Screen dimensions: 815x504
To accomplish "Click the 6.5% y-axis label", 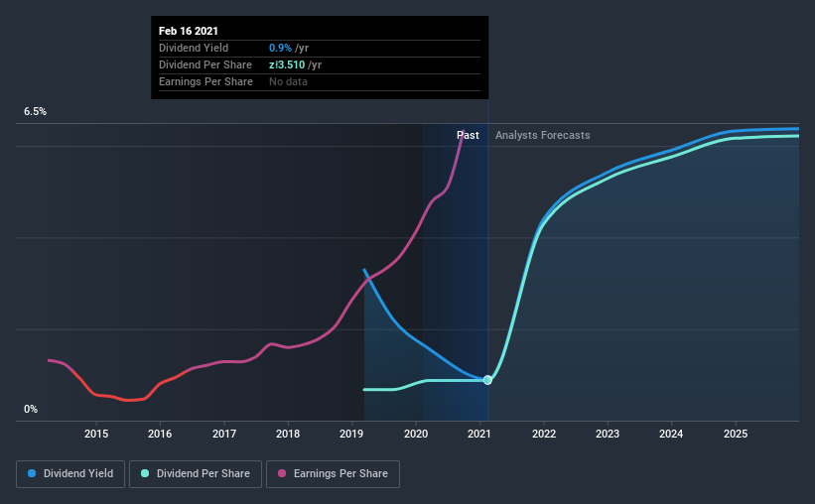I will (36, 112).
